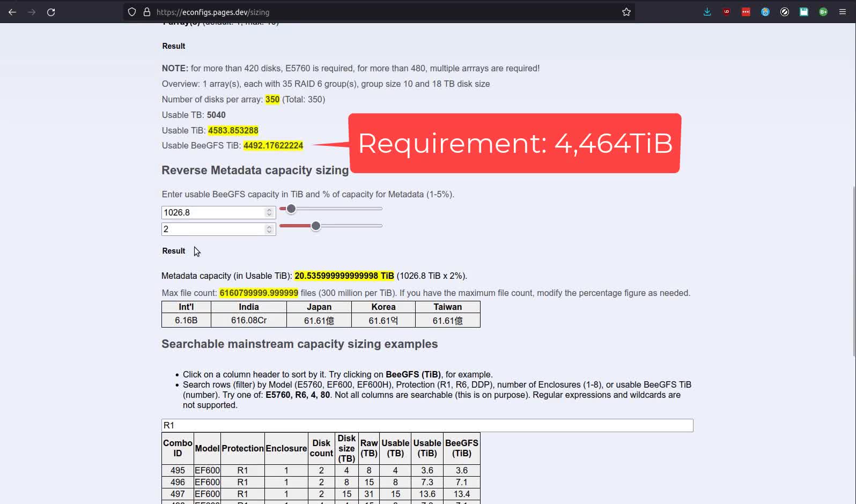856x504 pixels.
Task: Click highlighted metadata capacity 20.535999999999998 TiB
Action: pyautogui.click(x=344, y=276)
